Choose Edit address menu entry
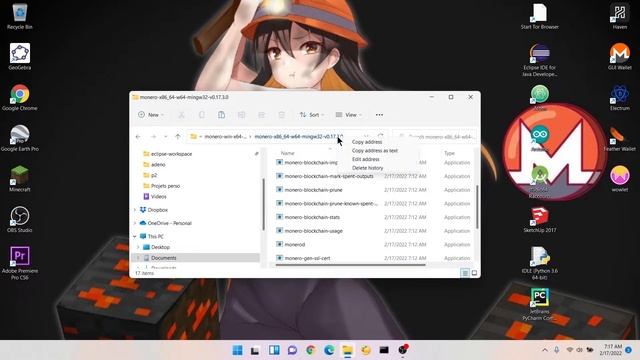Screen dimensions: 640x360 click(366, 159)
